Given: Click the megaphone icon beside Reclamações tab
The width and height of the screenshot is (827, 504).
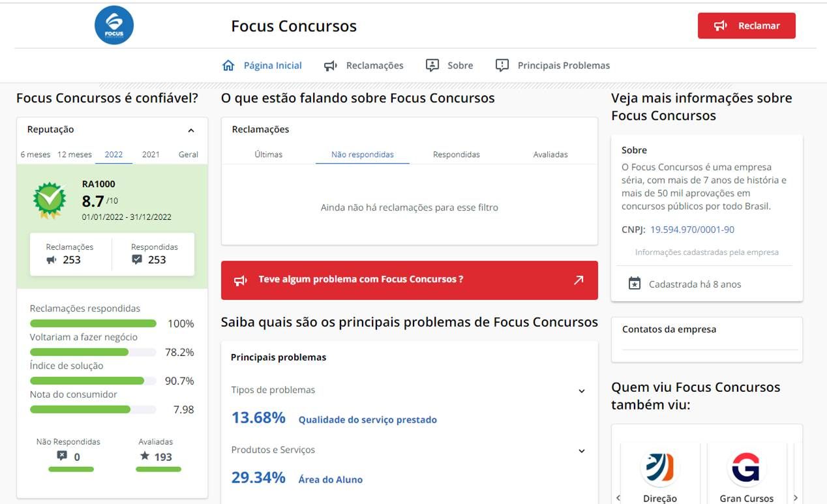Looking at the screenshot, I should pos(331,65).
